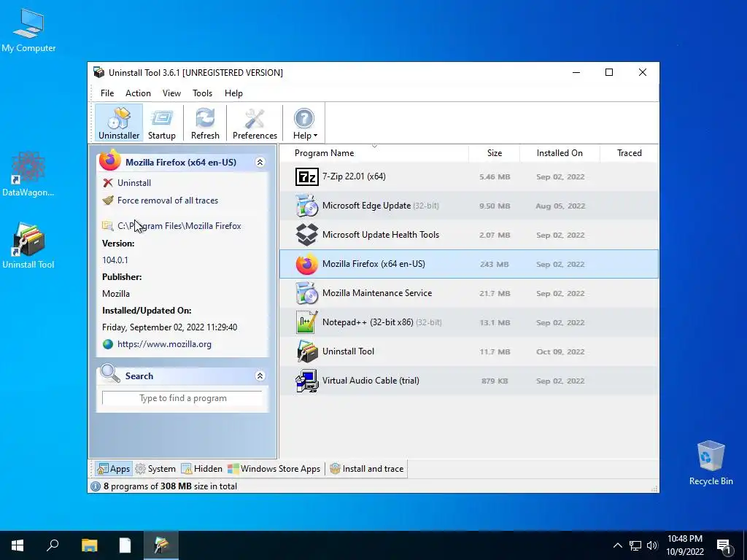This screenshot has width=747, height=560.
Task: Select the Mozilla Firefox icon in list
Action: pos(307,264)
